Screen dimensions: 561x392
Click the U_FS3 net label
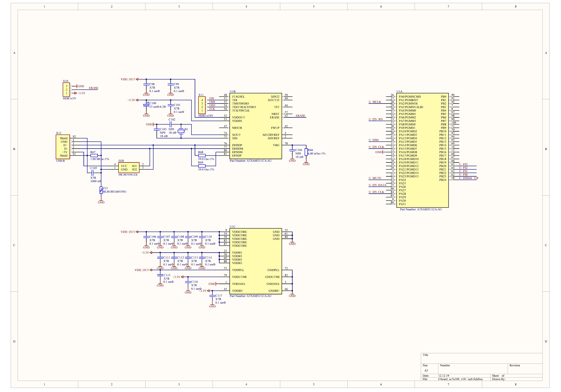point(463,164)
